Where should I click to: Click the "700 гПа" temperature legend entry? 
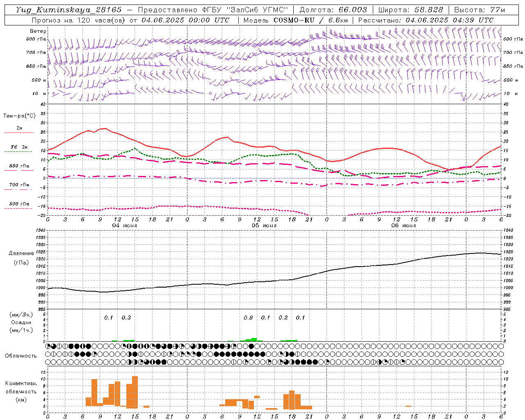tap(19, 185)
